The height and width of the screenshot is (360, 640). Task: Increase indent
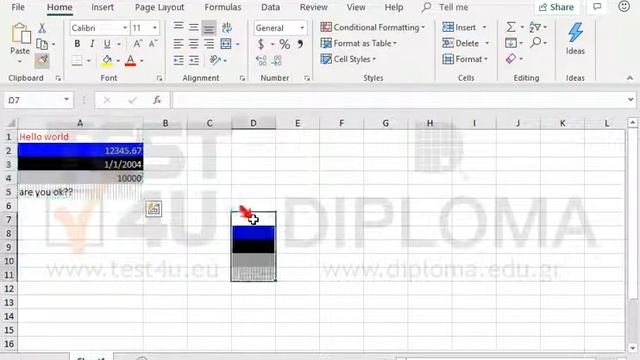click(x=193, y=60)
